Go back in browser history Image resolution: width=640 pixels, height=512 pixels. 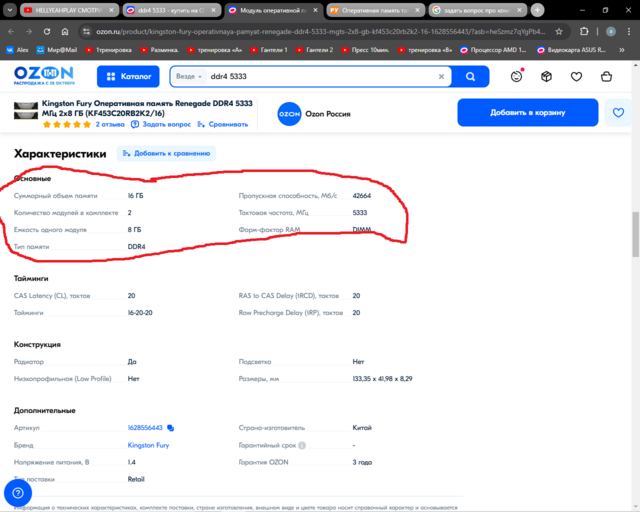click(x=11, y=31)
